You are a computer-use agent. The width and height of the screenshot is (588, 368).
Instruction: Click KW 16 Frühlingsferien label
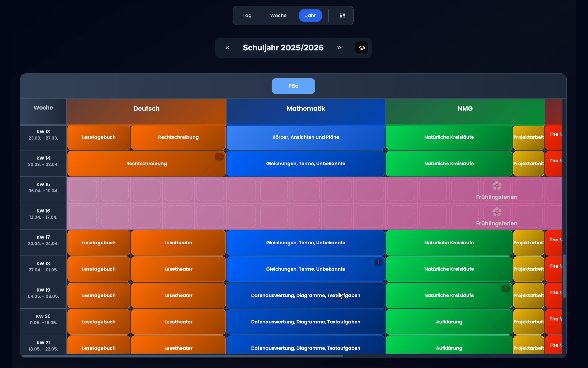(497, 223)
